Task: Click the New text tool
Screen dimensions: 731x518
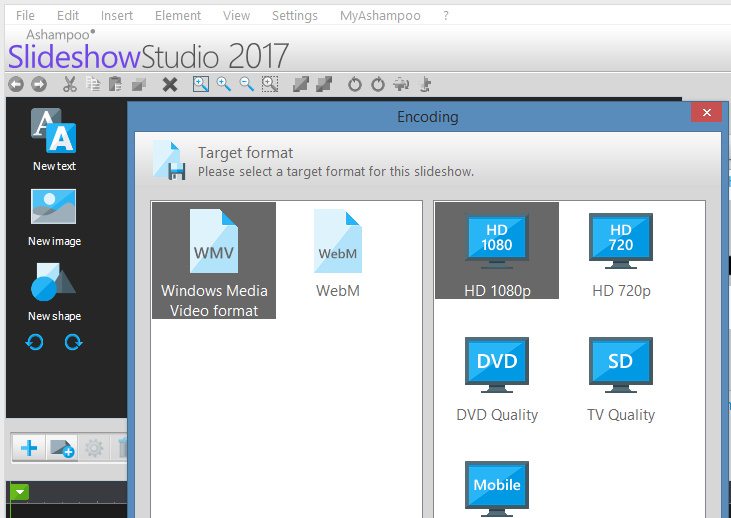Action: (53, 140)
